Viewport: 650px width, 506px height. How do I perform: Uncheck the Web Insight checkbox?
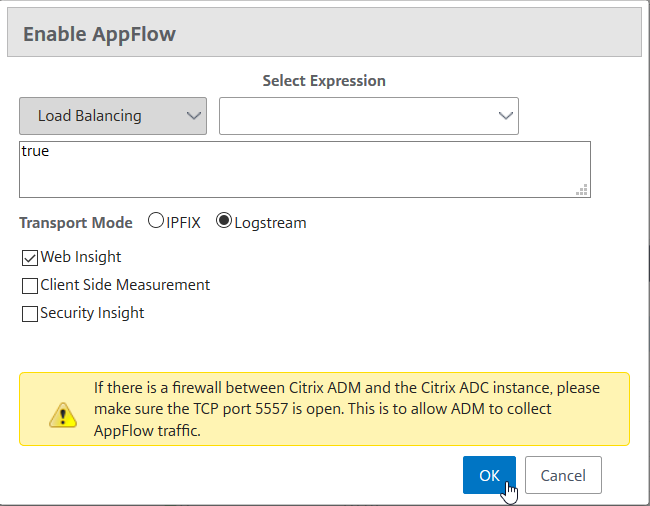click(x=30, y=258)
